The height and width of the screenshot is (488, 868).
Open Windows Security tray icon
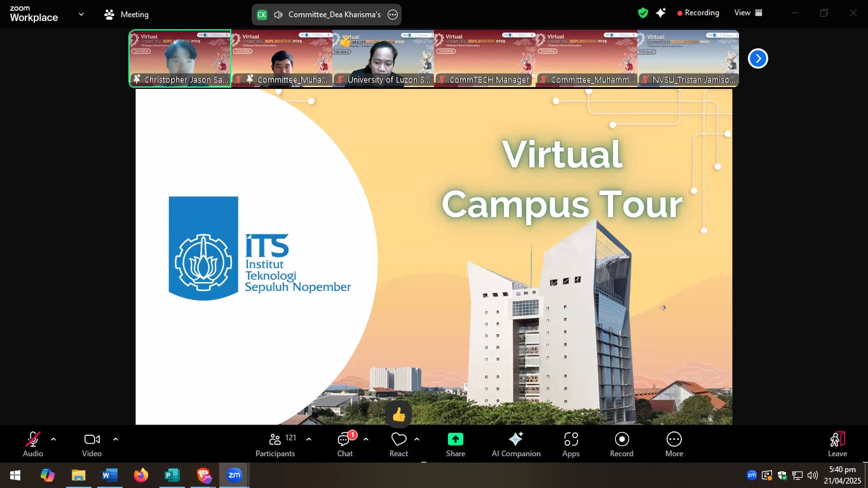point(782,475)
